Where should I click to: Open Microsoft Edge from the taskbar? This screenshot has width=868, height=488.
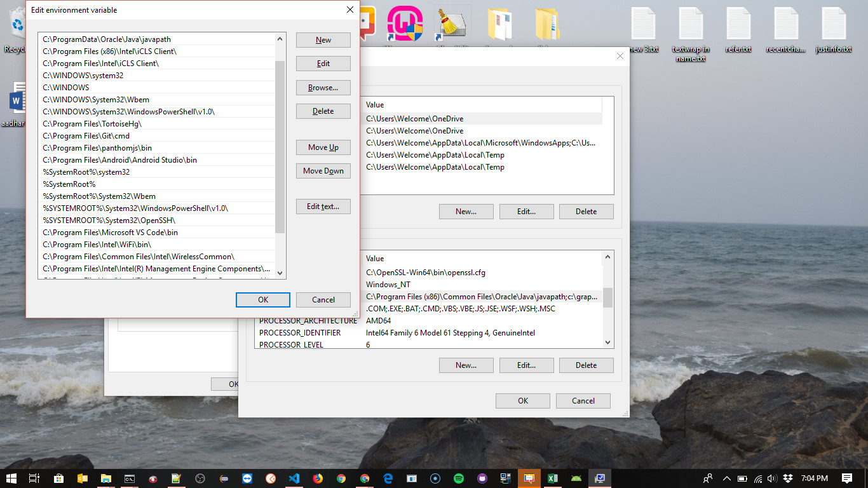point(388,478)
